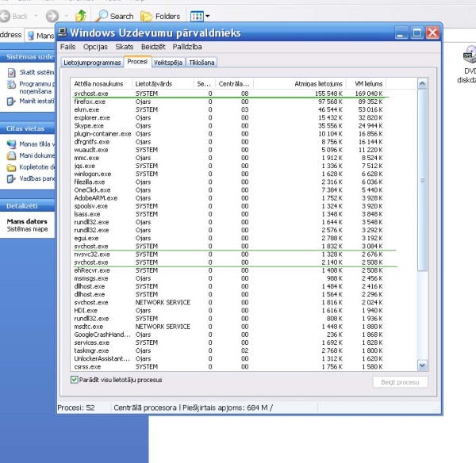This screenshot has height=463, width=476.
Task: Open the Palīdzība menu
Action: [187, 47]
